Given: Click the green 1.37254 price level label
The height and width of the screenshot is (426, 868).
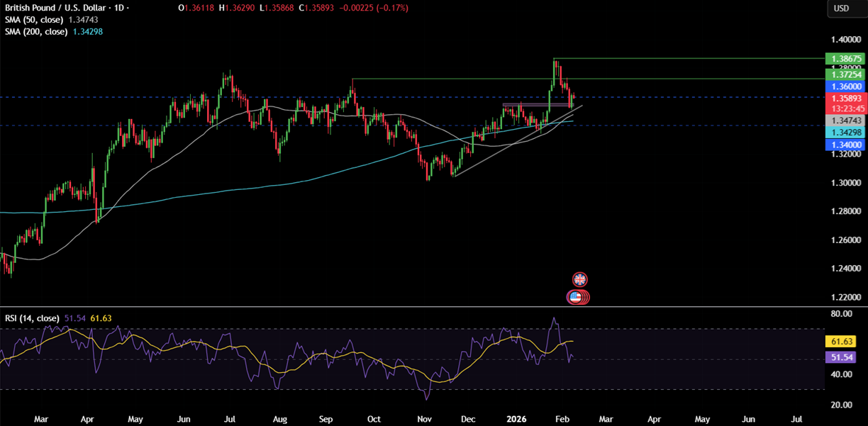Looking at the screenshot, I should [x=844, y=74].
